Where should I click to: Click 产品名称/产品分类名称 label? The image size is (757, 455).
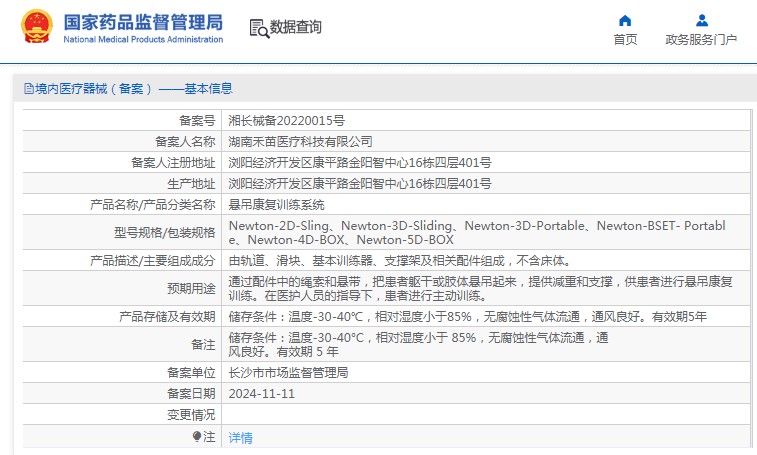pyautogui.click(x=153, y=205)
